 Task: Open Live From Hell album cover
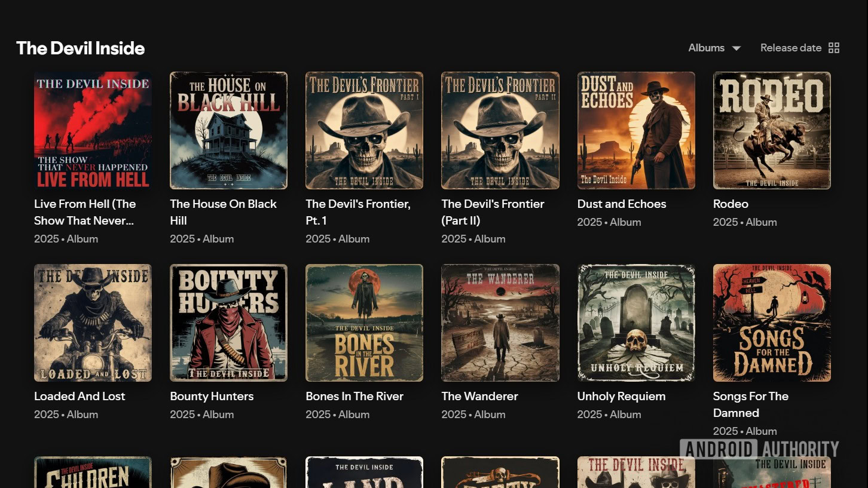[93, 130]
